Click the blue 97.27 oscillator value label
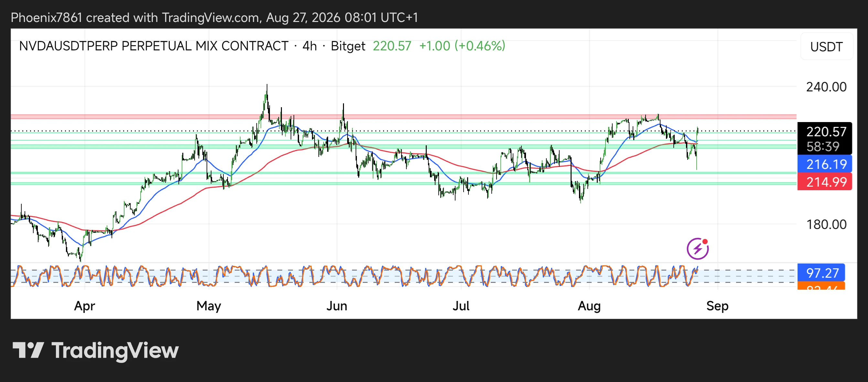Image resolution: width=868 pixels, height=382 pixels. pos(821,273)
